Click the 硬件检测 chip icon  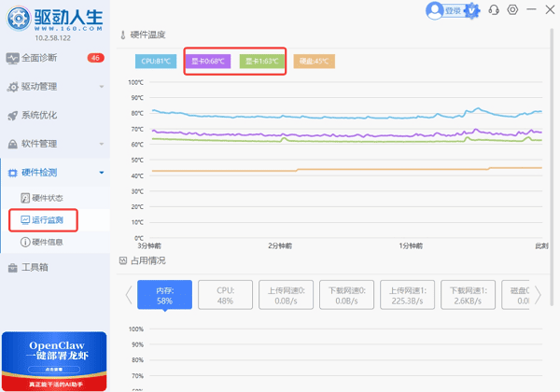[12, 174]
